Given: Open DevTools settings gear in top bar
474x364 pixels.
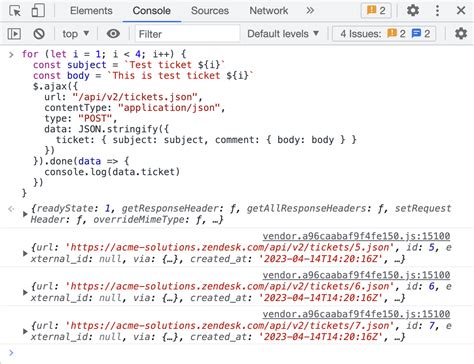Looking at the screenshot, I should pos(413,11).
